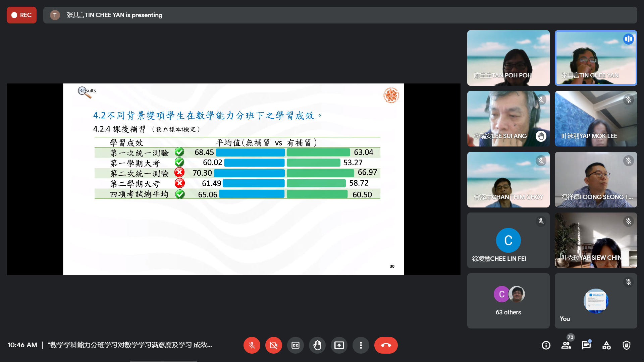
Task: Click muted mic icon on CHAN THIM CHOY tile
Action: coord(541,161)
